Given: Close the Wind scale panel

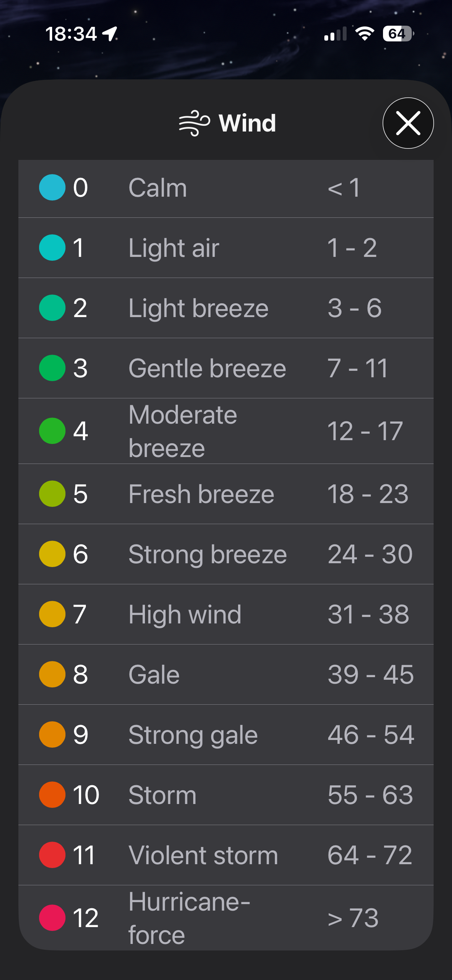Looking at the screenshot, I should coord(408,123).
